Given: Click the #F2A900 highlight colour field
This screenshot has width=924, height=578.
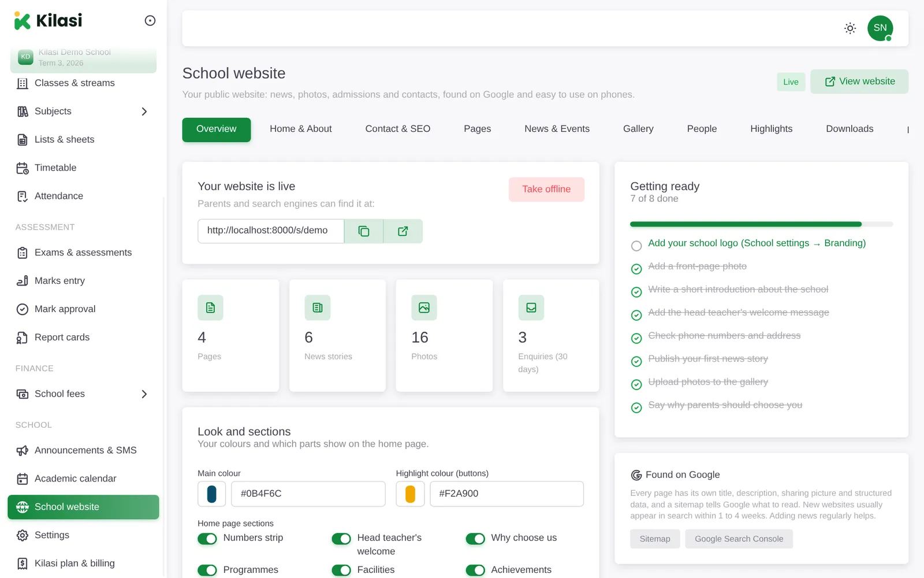Looking at the screenshot, I should (507, 494).
